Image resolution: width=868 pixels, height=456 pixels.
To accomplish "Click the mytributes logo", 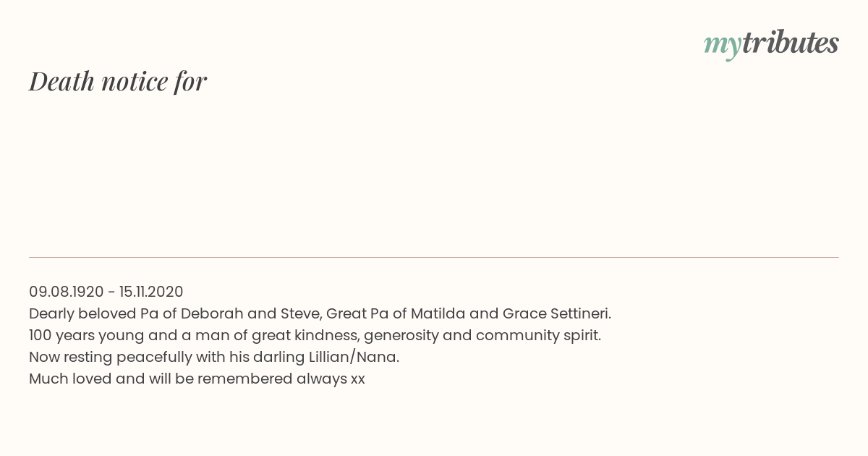I will (x=771, y=44).
